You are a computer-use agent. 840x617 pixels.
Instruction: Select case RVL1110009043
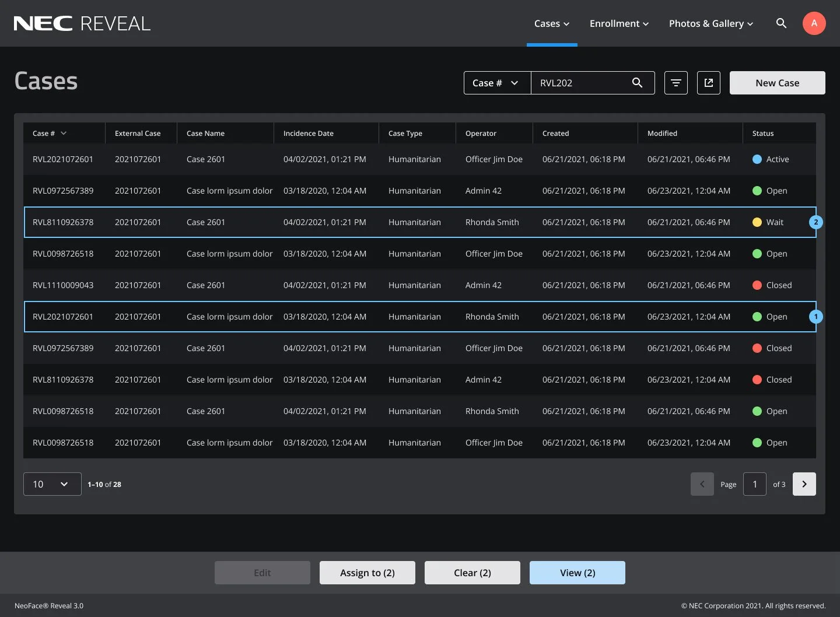tap(419, 285)
